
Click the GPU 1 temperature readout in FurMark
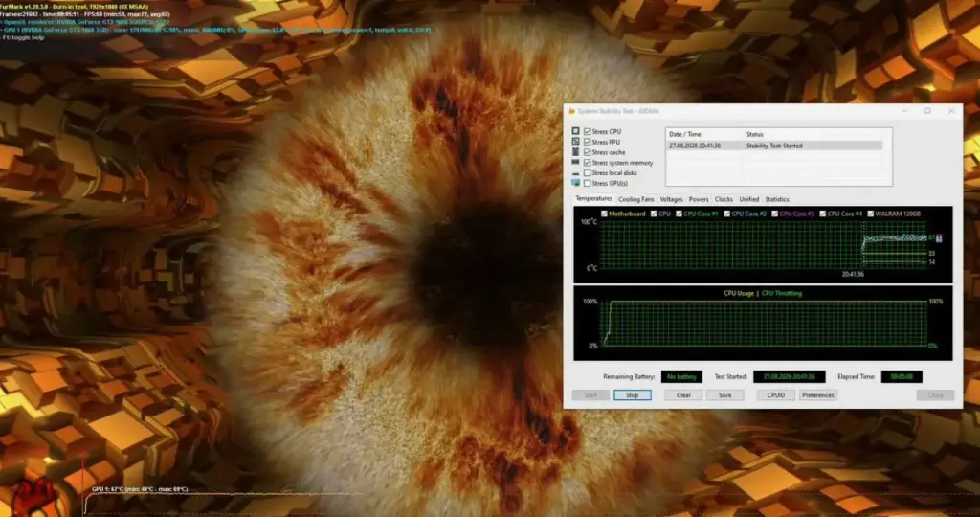pyautogui.click(x=140, y=489)
